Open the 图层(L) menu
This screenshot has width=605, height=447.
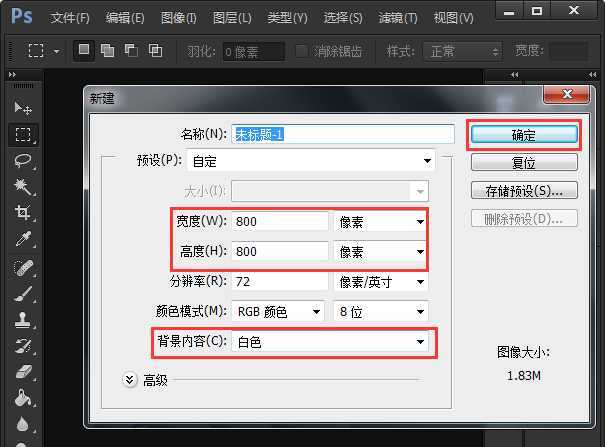click(232, 18)
